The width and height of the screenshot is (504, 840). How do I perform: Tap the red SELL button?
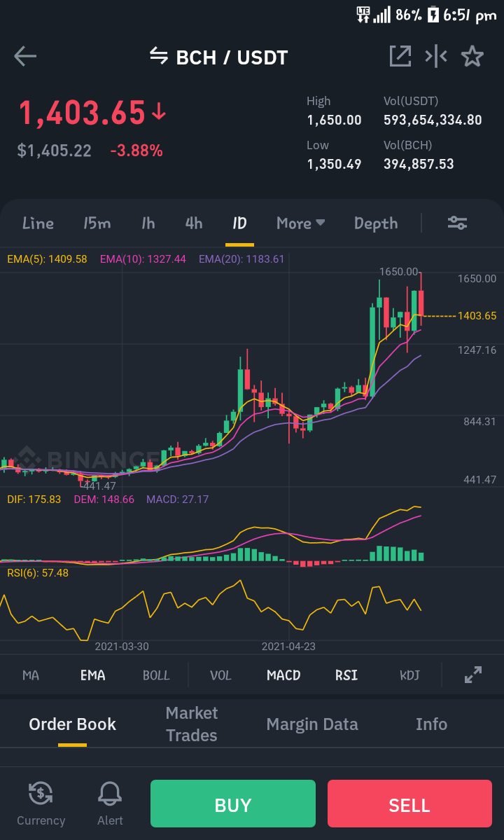click(409, 804)
